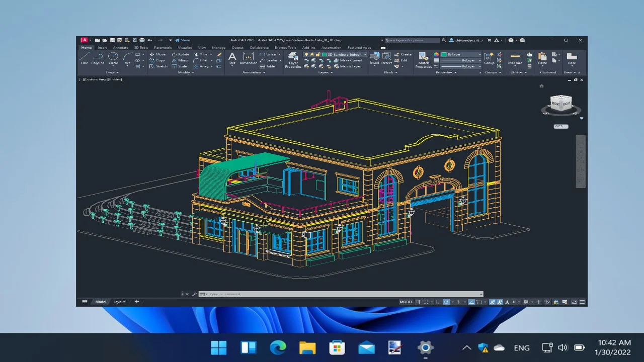Activate the Trim tool
This screenshot has width=644, height=362.
[x=200, y=54]
